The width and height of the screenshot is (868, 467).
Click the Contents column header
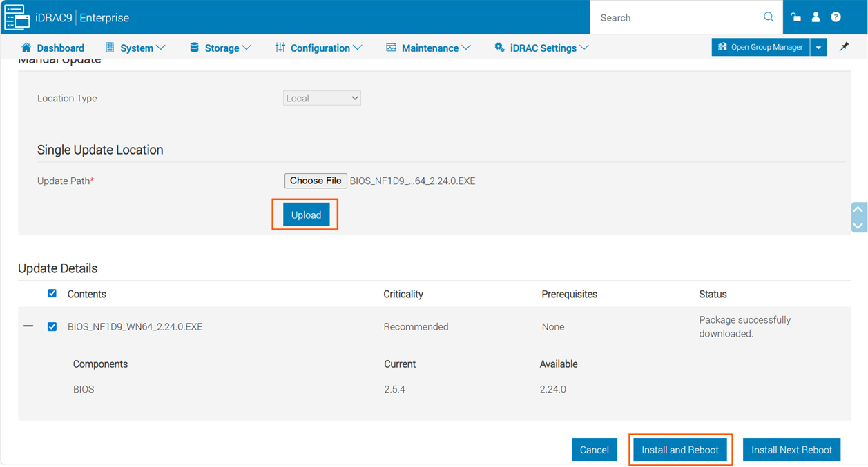point(87,294)
